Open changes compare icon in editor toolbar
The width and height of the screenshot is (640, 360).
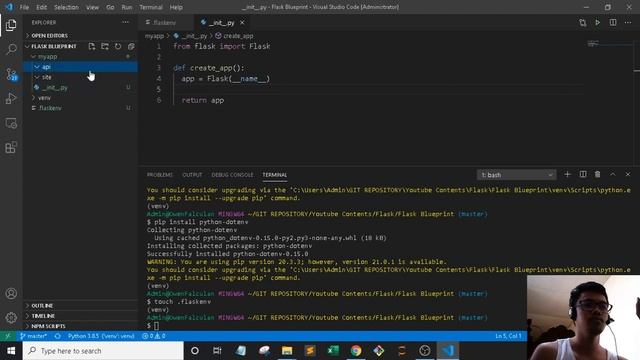click(582, 23)
